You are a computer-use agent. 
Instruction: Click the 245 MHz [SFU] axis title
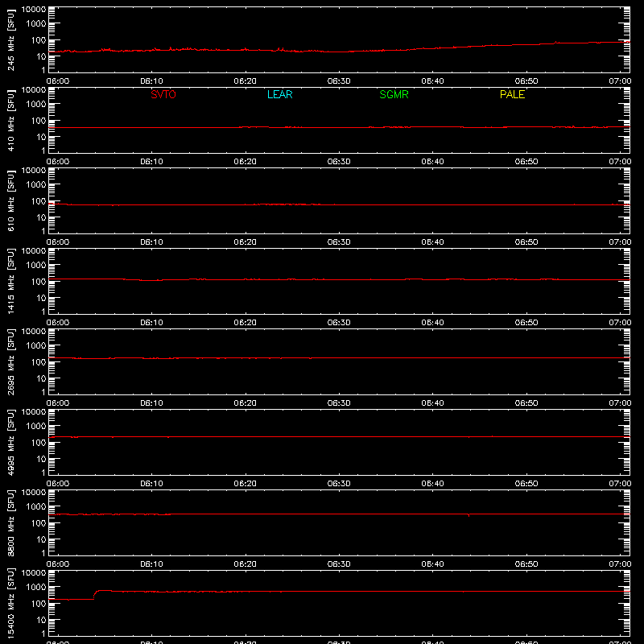(x=10, y=39)
